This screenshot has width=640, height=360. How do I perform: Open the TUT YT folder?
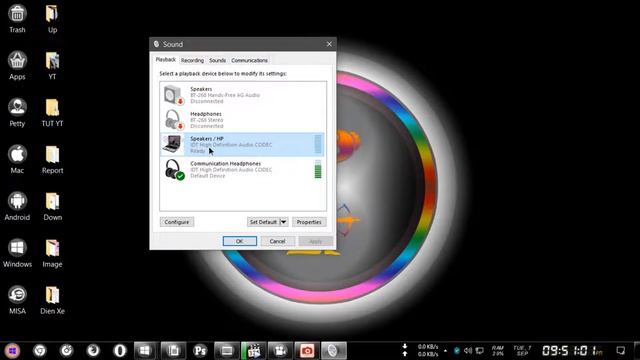(x=52, y=112)
